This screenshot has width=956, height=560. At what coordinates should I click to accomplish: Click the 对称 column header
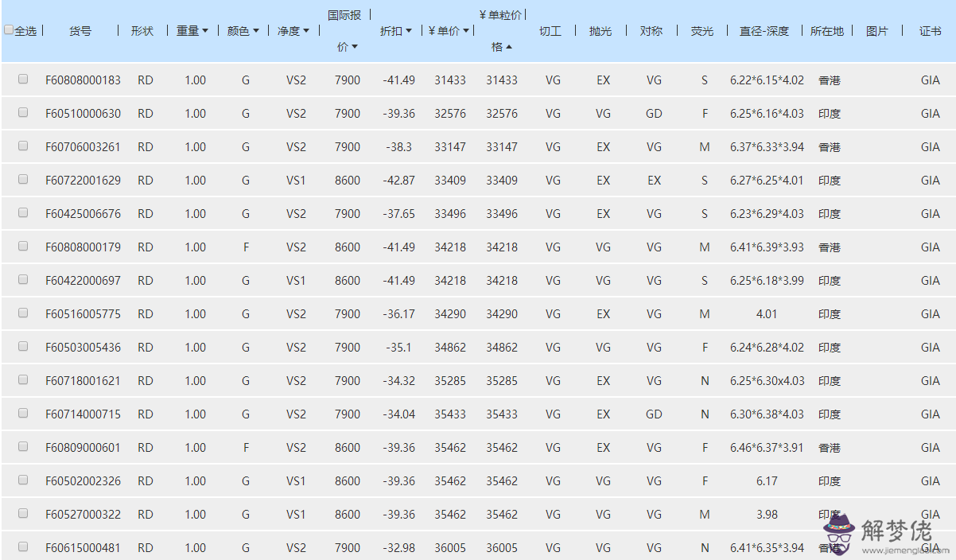tap(651, 31)
